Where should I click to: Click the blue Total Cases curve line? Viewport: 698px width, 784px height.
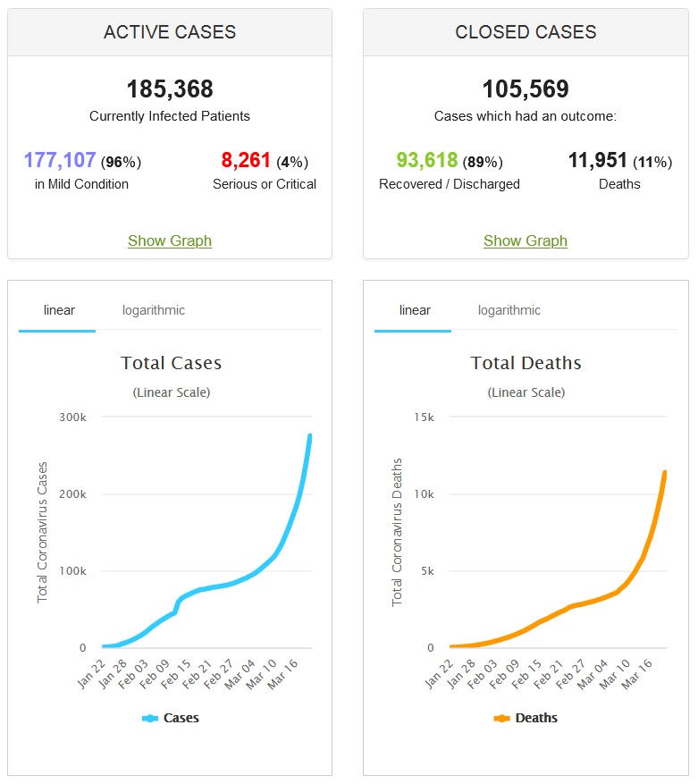click(x=288, y=536)
